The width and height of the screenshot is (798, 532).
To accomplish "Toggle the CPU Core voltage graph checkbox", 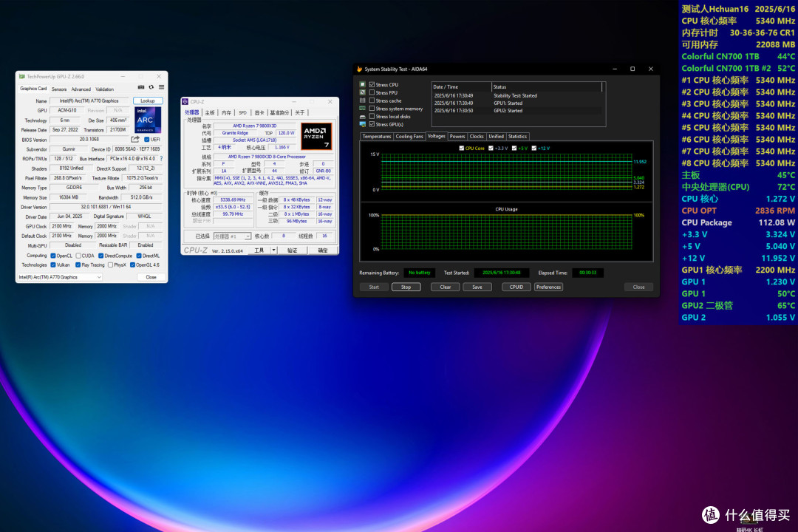I will pyautogui.click(x=462, y=148).
